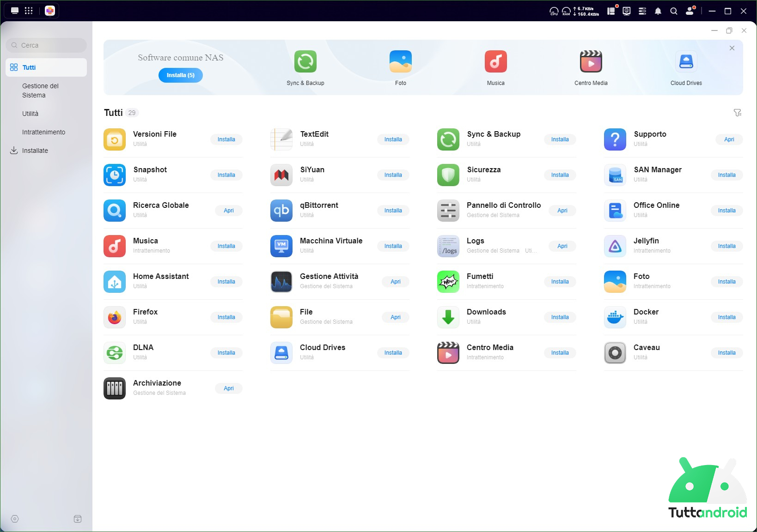
Task: Select the Docker whale icon
Action: tap(615, 317)
